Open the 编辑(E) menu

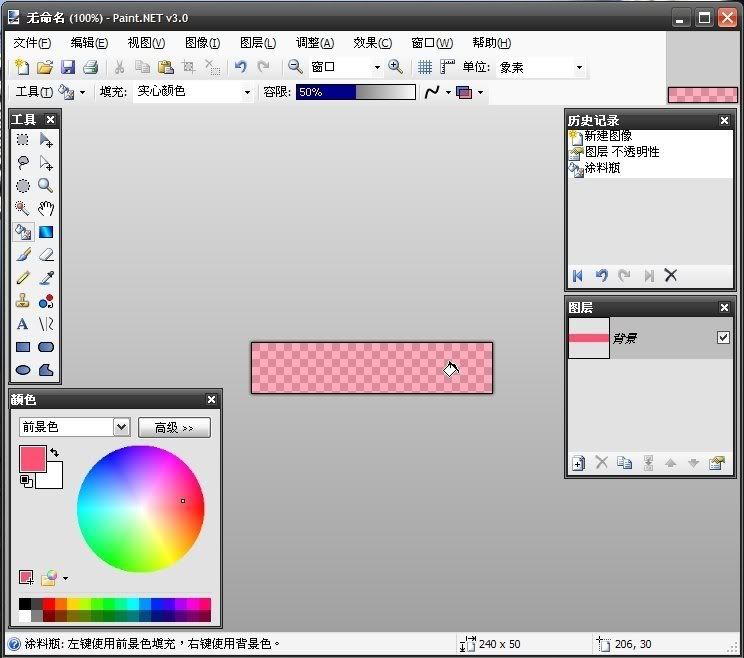click(89, 43)
